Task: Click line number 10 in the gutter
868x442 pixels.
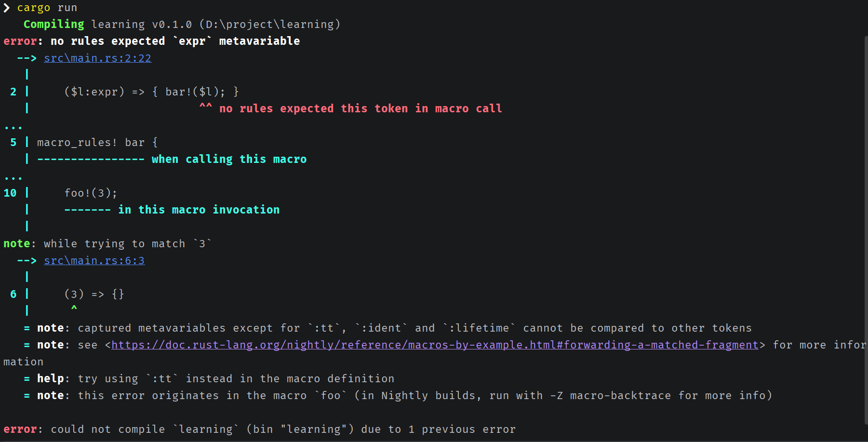Action: pos(10,193)
